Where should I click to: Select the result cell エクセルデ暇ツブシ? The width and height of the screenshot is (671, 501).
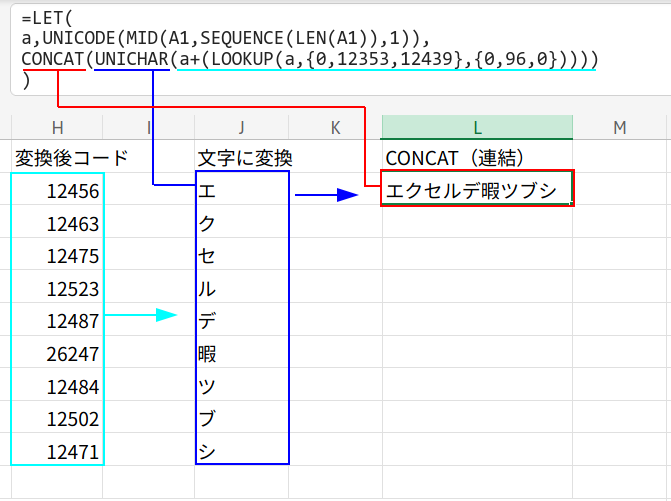477,190
